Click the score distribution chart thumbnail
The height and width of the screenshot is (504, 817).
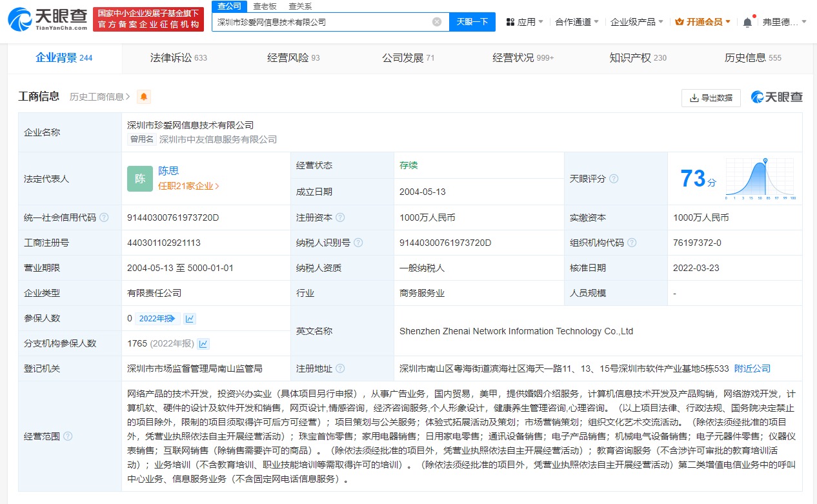pyautogui.click(x=761, y=178)
